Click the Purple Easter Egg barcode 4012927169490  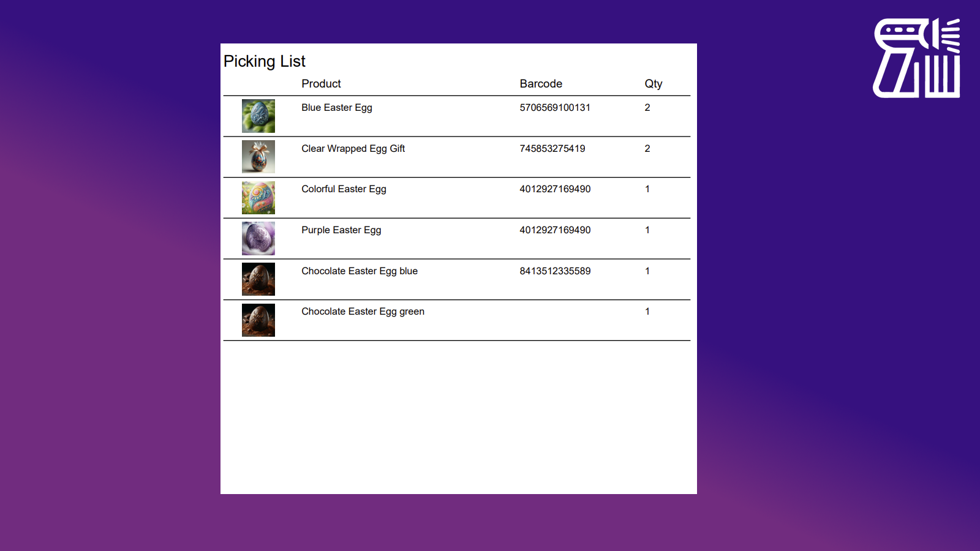click(555, 230)
